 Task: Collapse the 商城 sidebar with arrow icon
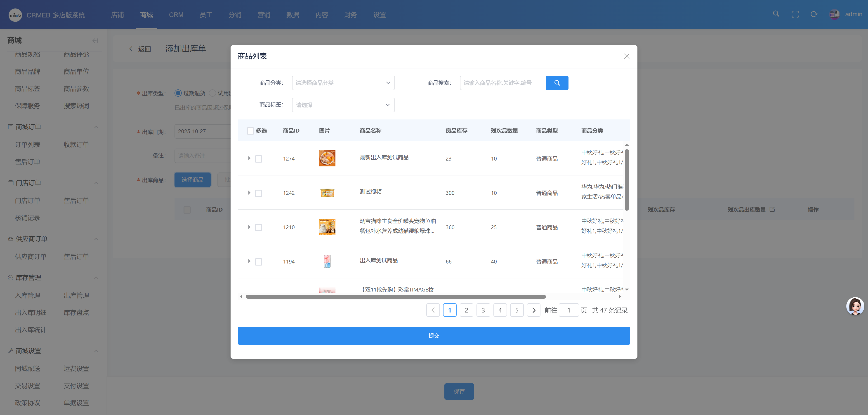pos(95,41)
